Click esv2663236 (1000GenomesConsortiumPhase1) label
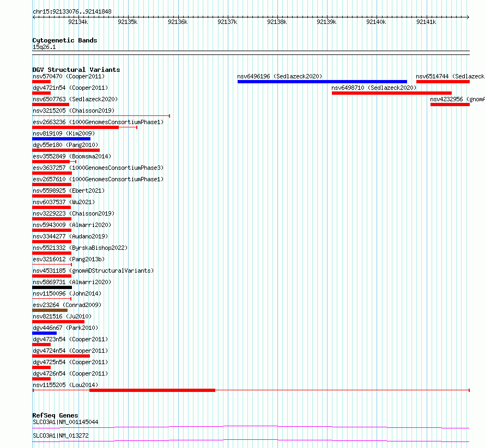 [98, 122]
